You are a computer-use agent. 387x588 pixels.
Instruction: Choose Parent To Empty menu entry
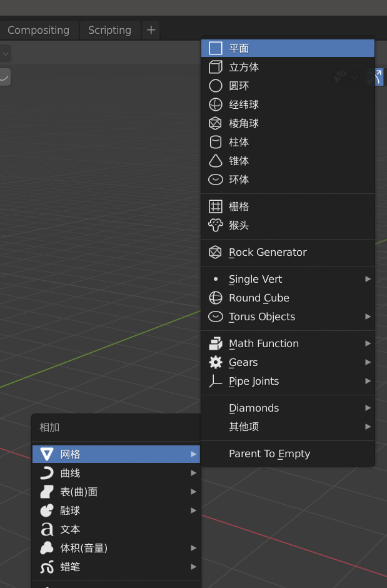(x=288, y=454)
